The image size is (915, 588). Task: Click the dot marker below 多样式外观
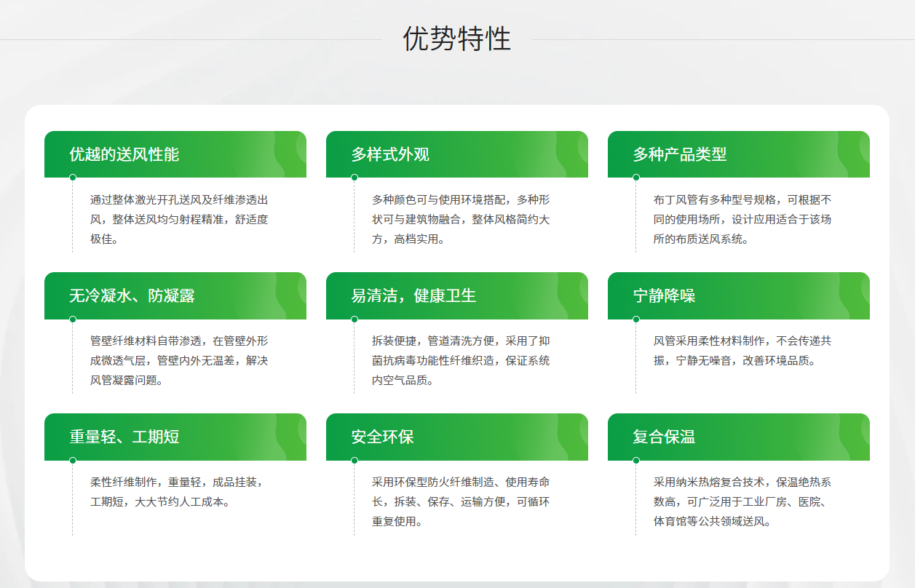coord(354,178)
